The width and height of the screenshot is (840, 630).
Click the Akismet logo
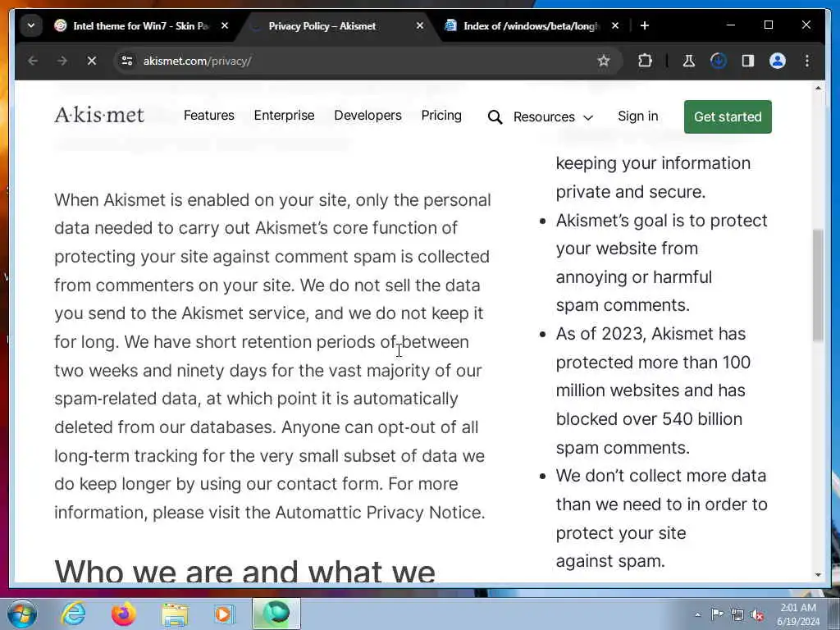99,115
